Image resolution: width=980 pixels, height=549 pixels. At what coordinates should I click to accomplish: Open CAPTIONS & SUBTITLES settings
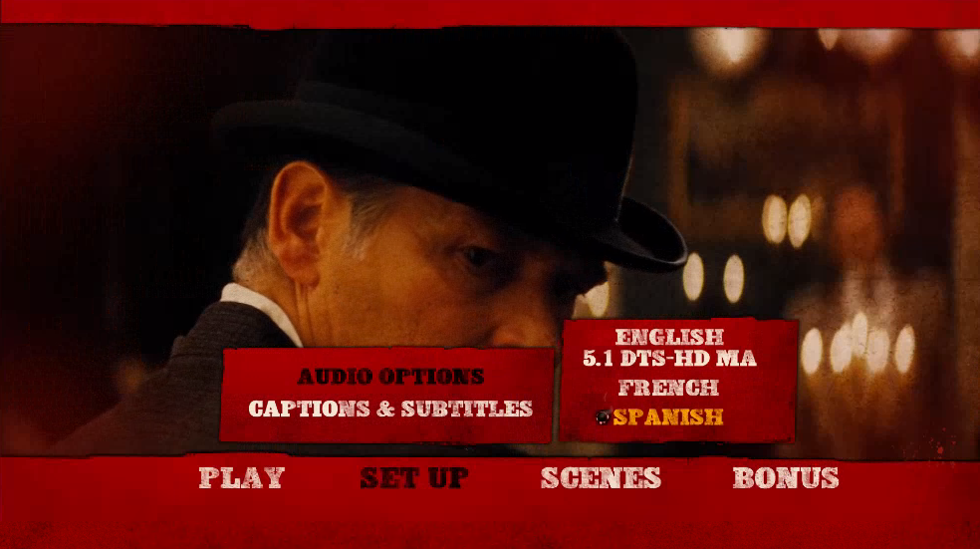click(x=390, y=409)
